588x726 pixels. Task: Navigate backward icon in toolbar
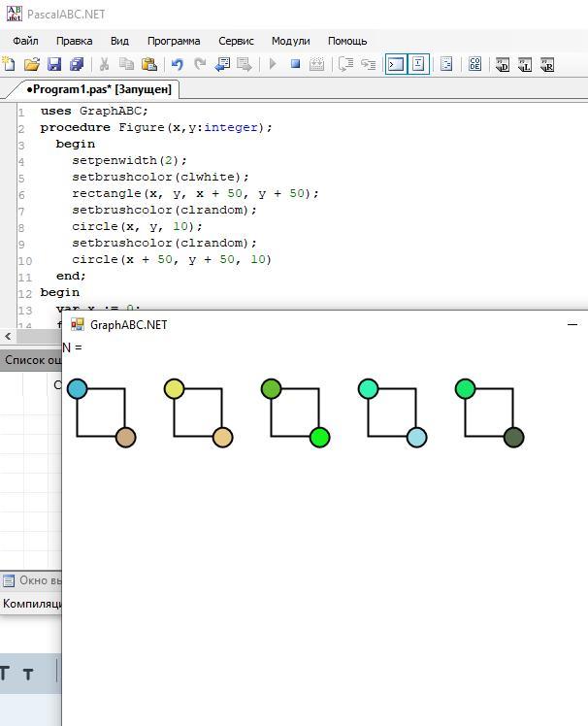coord(222,64)
